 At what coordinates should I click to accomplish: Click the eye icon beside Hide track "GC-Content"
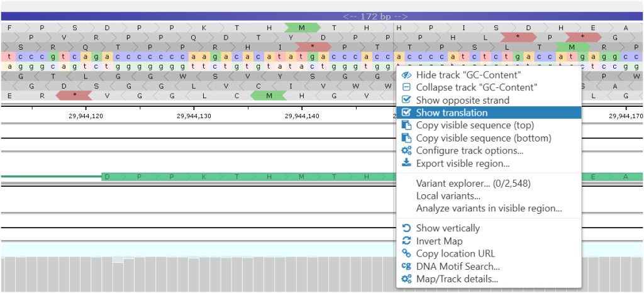point(406,75)
